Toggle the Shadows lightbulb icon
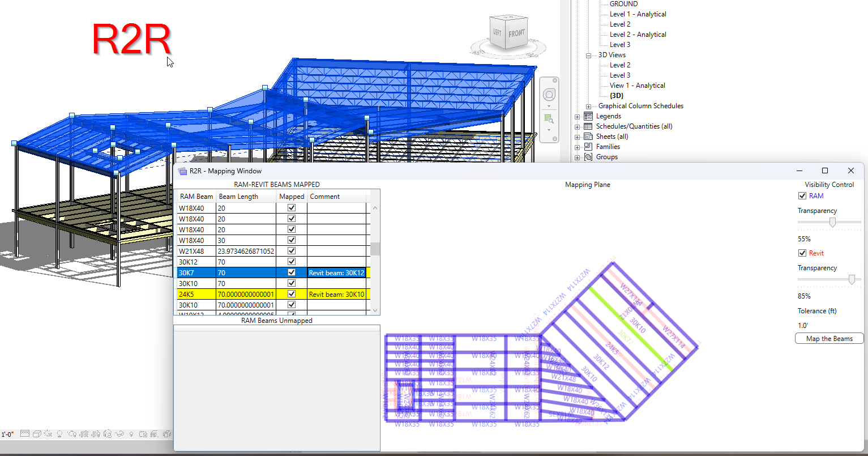 coord(60,434)
